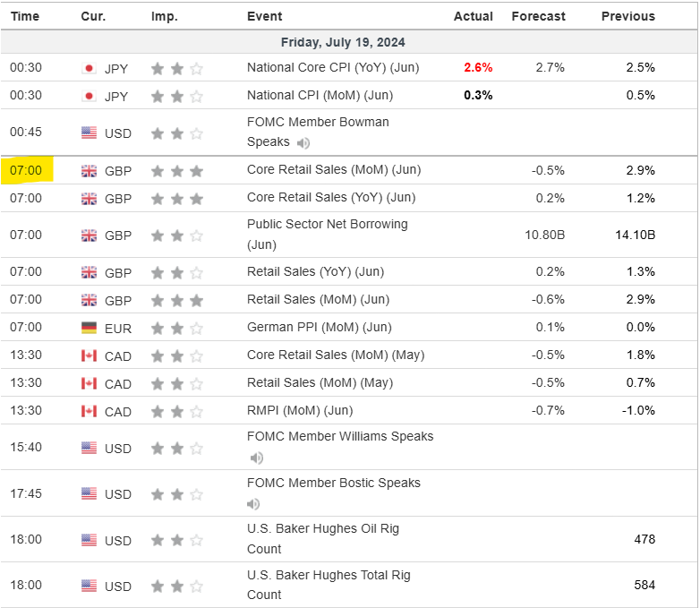Click the importance stars for German PPI (MoM)

177,329
